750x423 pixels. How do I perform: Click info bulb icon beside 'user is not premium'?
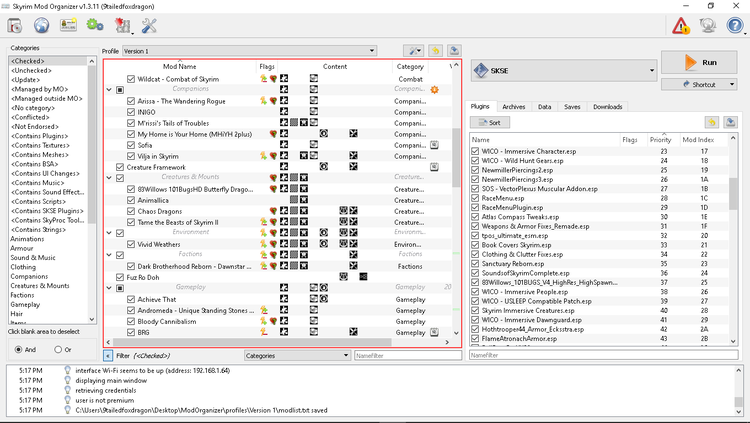[x=67, y=400]
